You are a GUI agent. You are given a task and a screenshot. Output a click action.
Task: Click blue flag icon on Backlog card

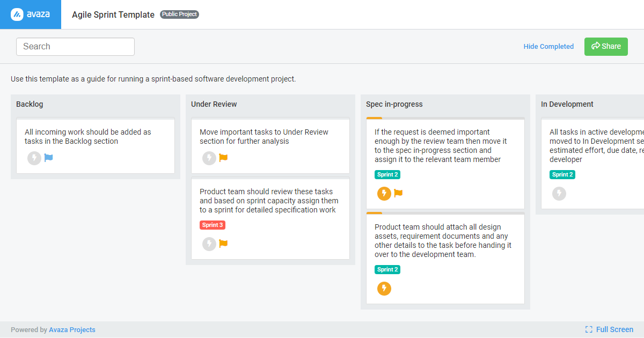point(49,158)
